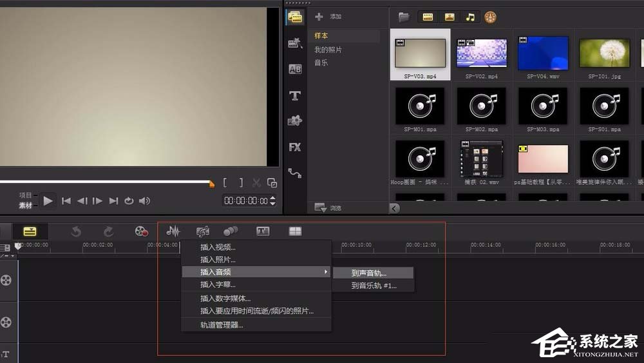Click the 添加 add folder button
Screen dimensions: 644x363
328,16
